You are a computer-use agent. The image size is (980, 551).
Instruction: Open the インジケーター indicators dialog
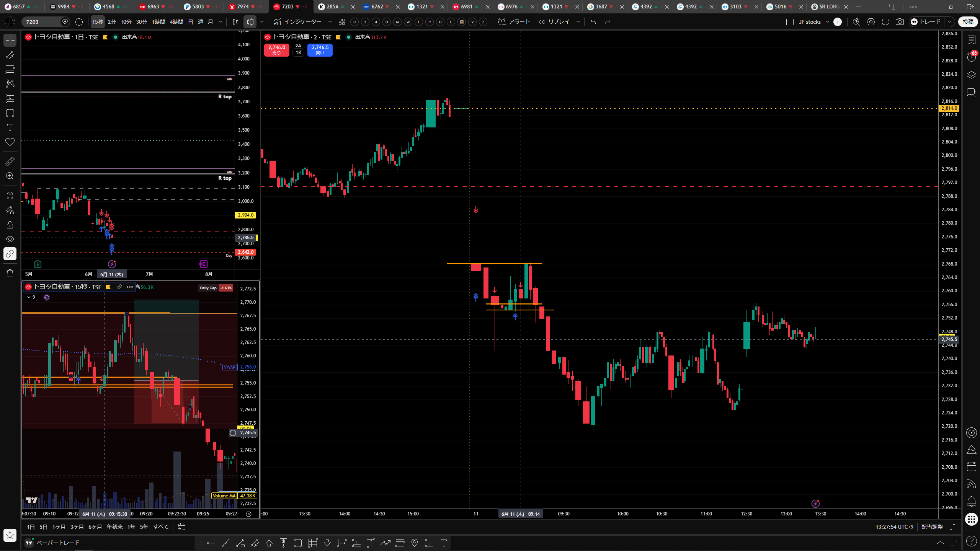298,22
